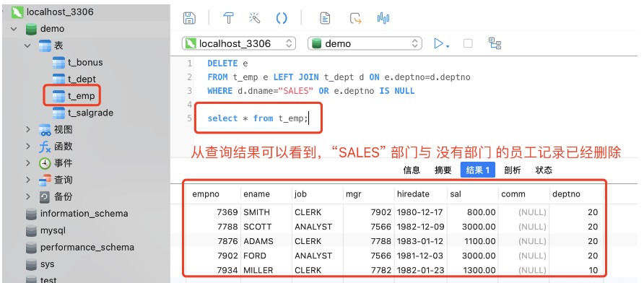
Task: Click the 1980-12-17 hiredate cell
Action: (421, 212)
